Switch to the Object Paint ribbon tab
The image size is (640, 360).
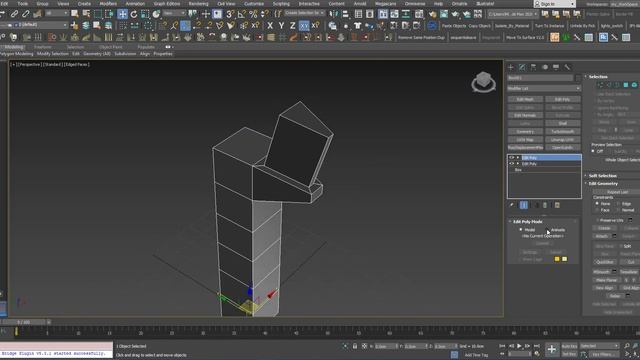(x=110, y=47)
